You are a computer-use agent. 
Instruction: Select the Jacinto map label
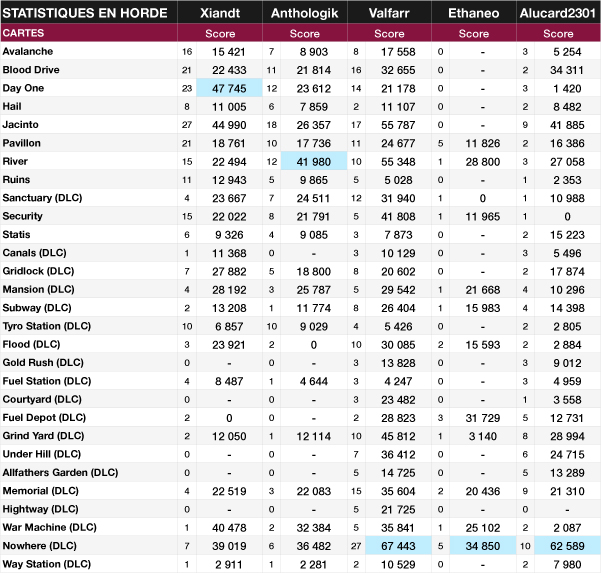pos(20,124)
